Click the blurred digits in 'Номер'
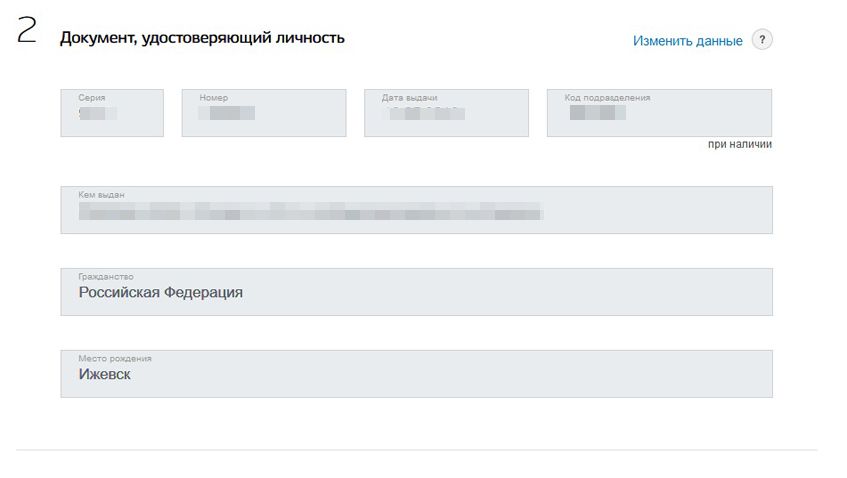847x478 pixels. [x=227, y=113]
